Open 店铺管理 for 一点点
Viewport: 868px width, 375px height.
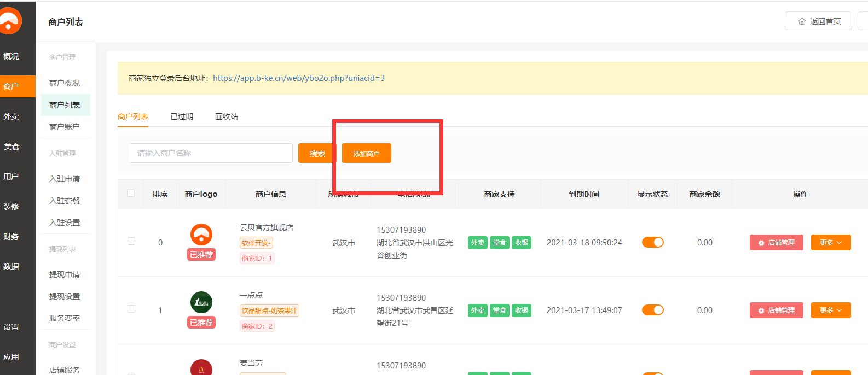pyautogui.click(x=777, y=310)
